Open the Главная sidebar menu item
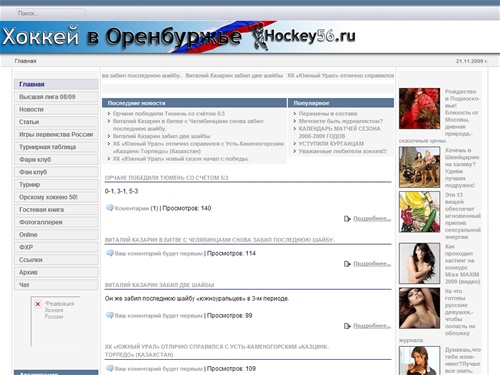The height and width of the screenshot is (375, 500). pos(56,84)
